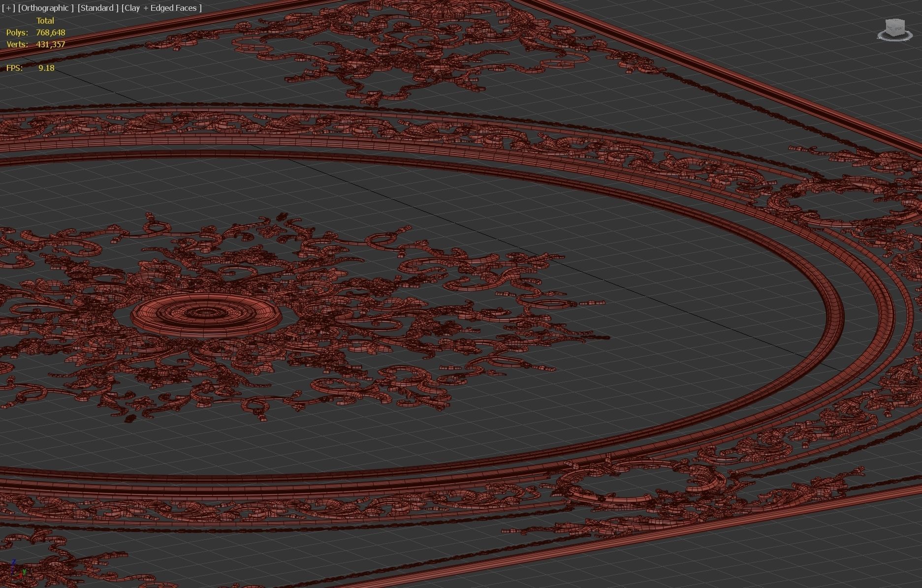922x588 pixels.
Task: Click the Polys: statistics label
Action: point(17,32)
